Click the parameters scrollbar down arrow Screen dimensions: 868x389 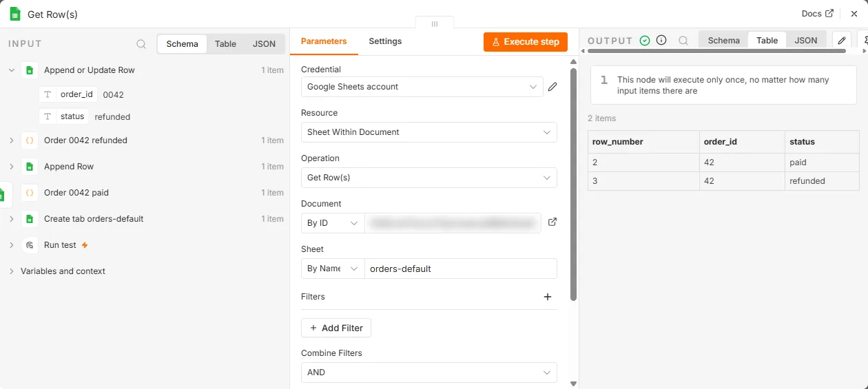(573, 383)
